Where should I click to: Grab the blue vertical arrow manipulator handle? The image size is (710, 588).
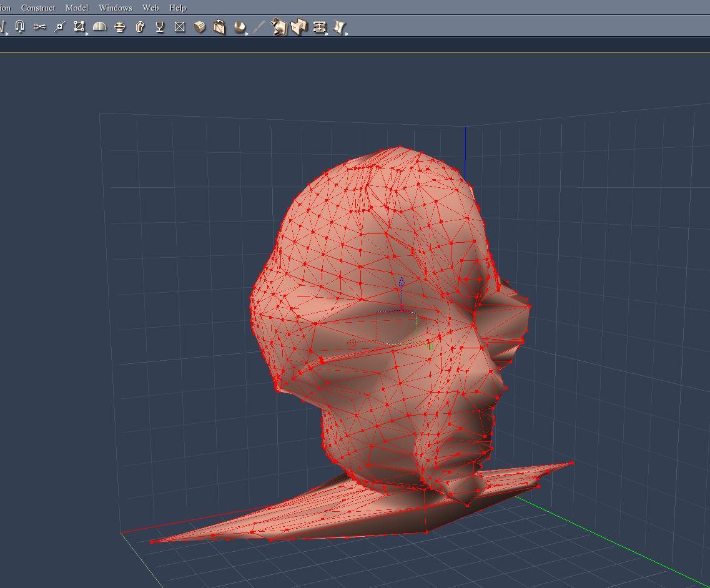click(x=401, y=283)
